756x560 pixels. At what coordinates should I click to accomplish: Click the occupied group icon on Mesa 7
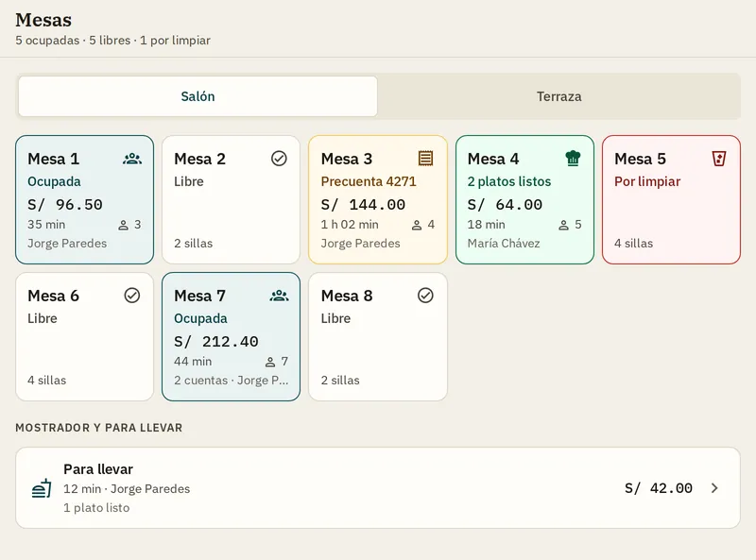pos(279,296)
